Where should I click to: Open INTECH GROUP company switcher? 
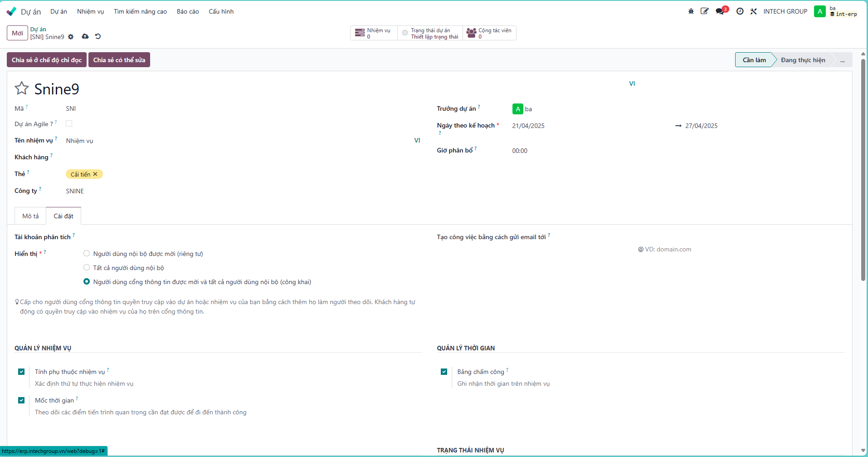click(x=785, y=11)
